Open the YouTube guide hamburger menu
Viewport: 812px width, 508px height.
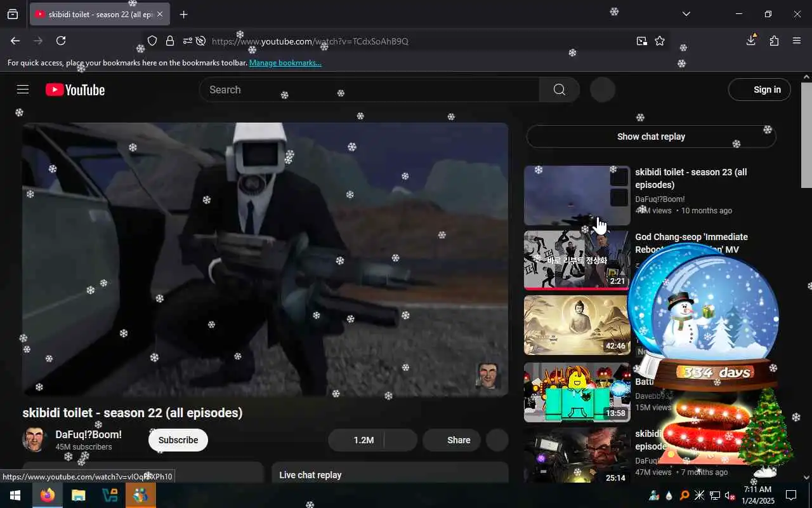(x=23, y=90)
